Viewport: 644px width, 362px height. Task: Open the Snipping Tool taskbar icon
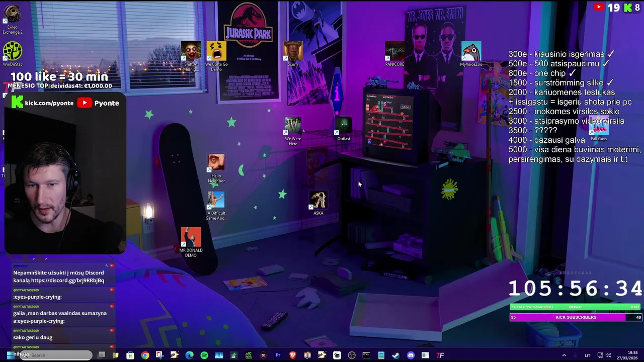159,355
